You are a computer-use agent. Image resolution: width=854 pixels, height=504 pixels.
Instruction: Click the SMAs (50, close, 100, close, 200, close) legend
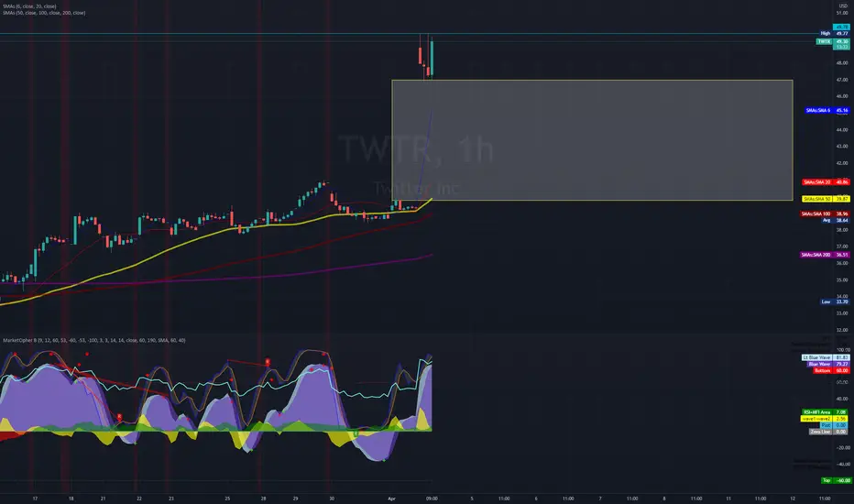pos(44,13)
